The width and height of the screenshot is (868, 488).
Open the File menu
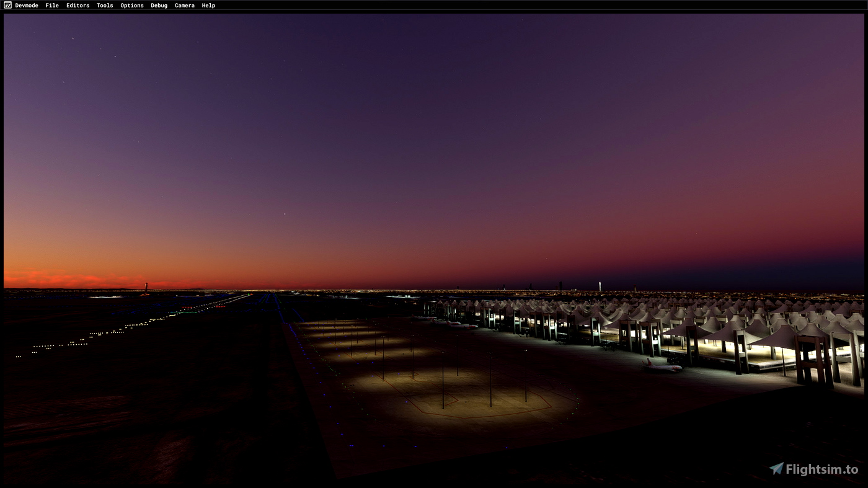tap(52, 5)
